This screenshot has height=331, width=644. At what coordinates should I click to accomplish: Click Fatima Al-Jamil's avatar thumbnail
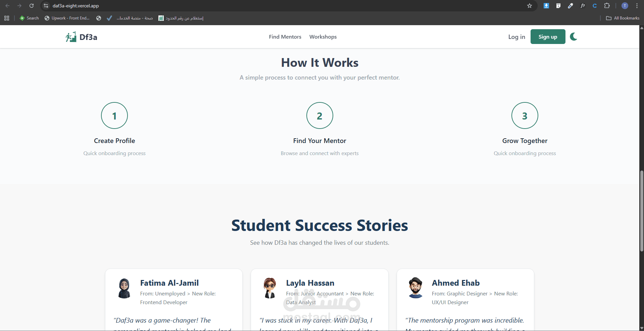coord(124,288)
